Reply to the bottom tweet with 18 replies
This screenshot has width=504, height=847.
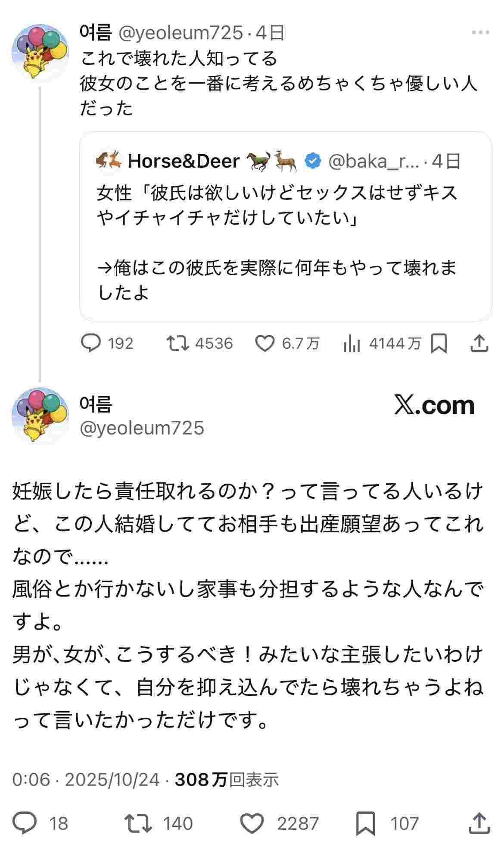[25, 823]
